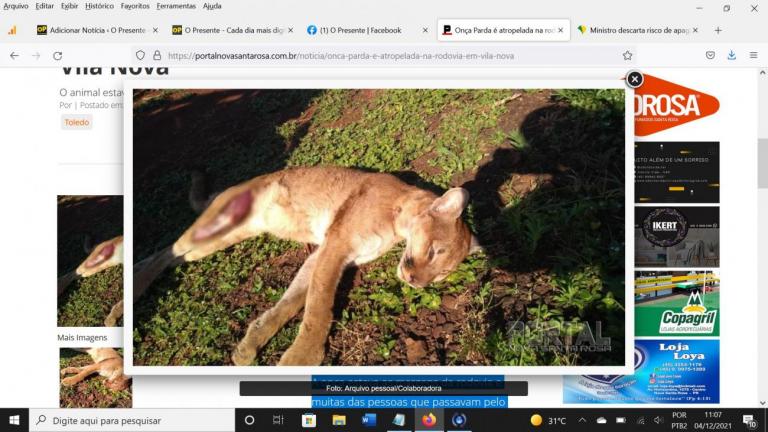Open the Favoritos menu
Image resolution: width=768 pixels, height=432 pixels.
pyautogui.click(x=135, y=6)
